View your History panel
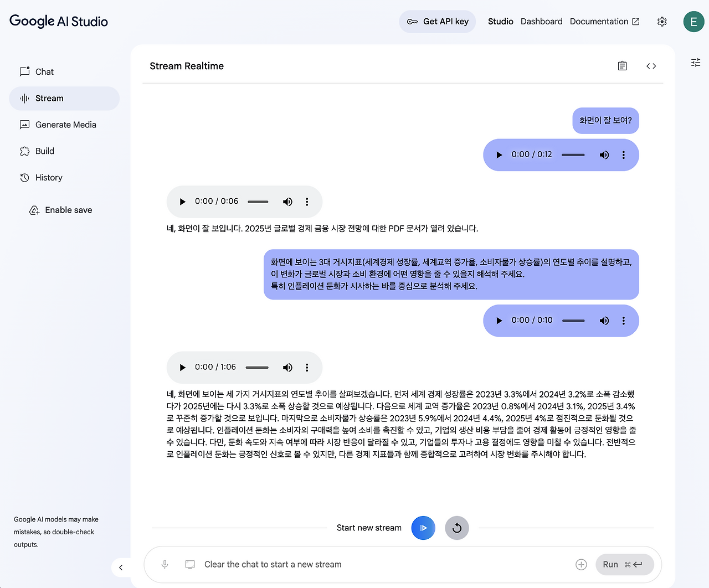The height and width of the screenshot is (588, 709). pyautogui.click(x=48, y=177)
